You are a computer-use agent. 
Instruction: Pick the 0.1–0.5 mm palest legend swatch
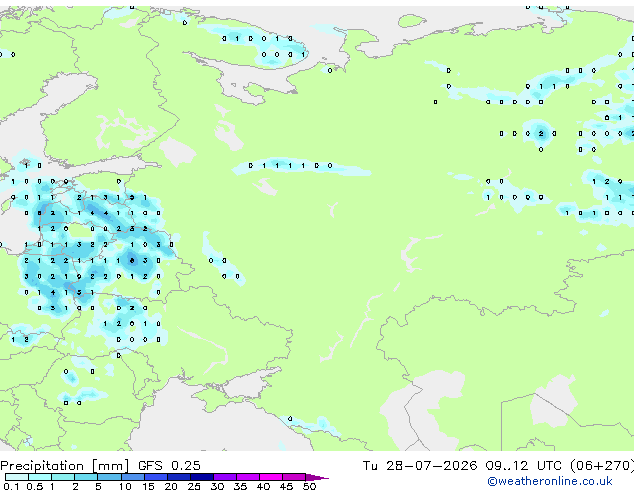coord(17,477)
